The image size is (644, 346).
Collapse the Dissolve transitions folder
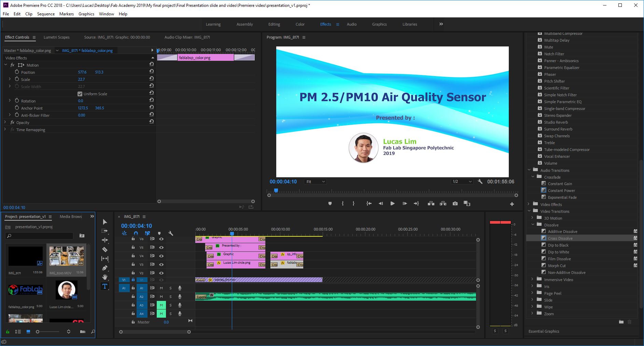(x=533, y=224)
